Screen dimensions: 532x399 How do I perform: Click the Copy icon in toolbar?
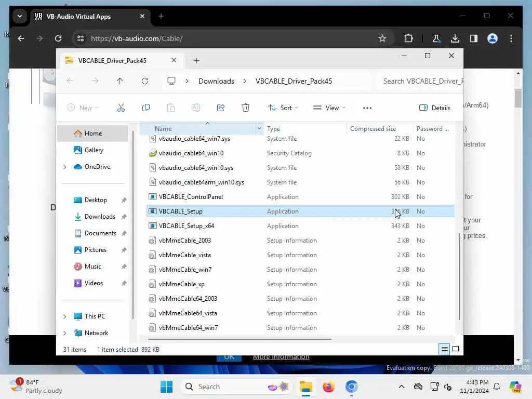click(146, 108)
